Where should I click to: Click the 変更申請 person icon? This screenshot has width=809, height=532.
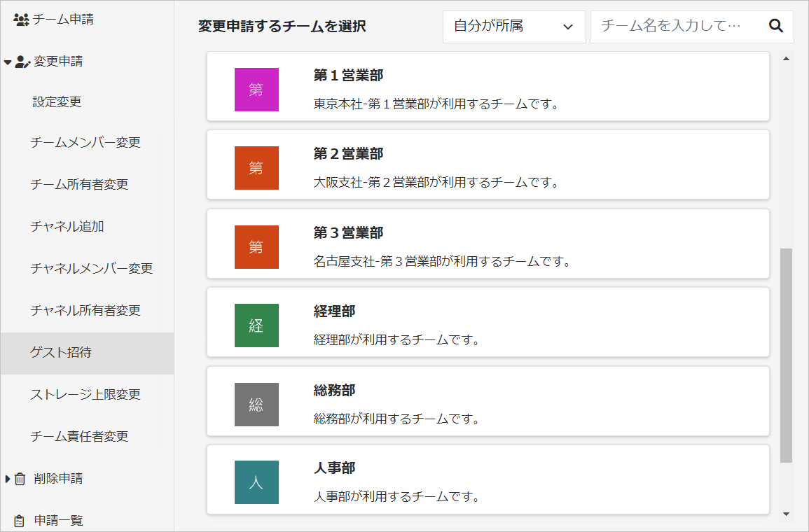22,61
